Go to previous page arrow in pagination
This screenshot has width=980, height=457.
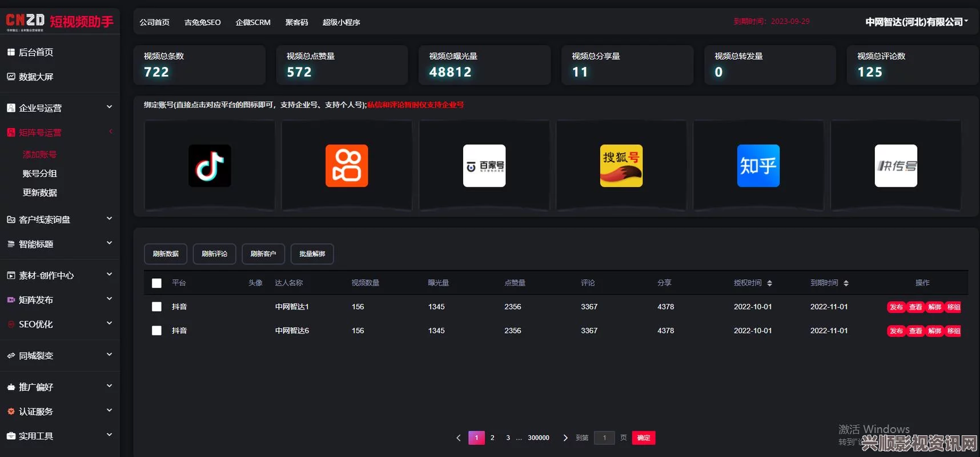click(x=458, y=438)
